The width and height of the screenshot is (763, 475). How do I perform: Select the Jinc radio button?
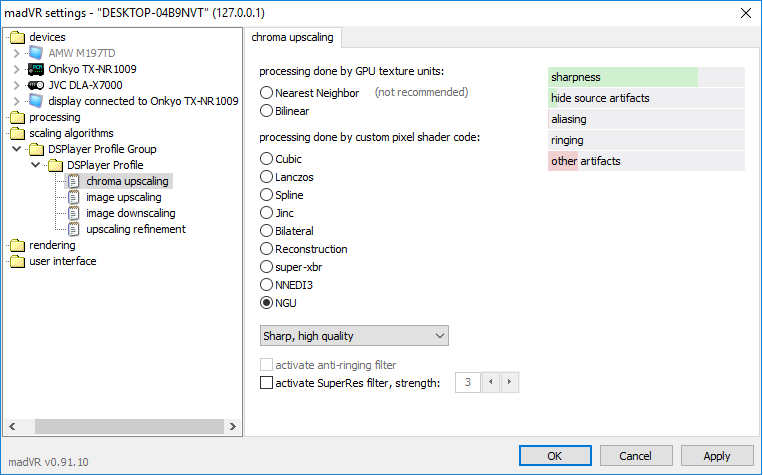tap(266, 213)
